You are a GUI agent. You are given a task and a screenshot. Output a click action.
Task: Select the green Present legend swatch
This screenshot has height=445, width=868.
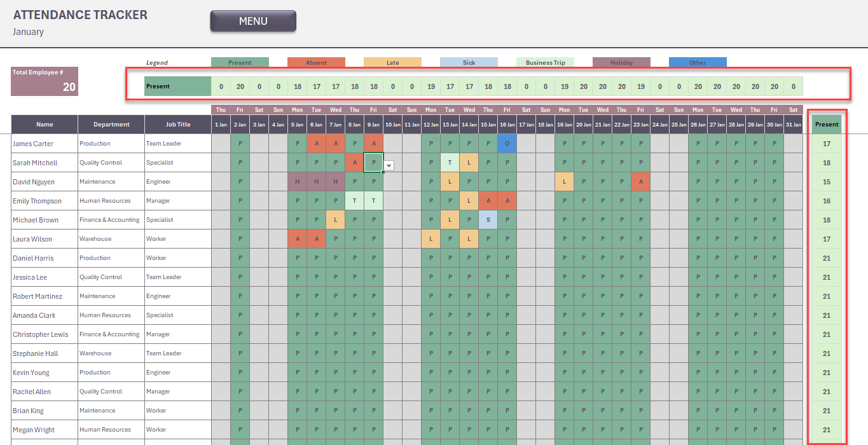click(x=240, y=62)
